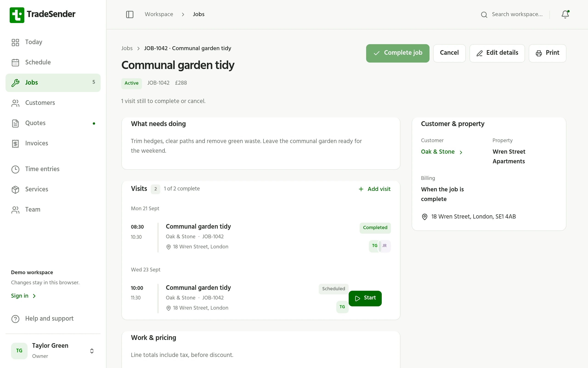Select Jobs in the sidebar
Image resolution: width=588 pixels, height=368 pixels.
(53, 83)
